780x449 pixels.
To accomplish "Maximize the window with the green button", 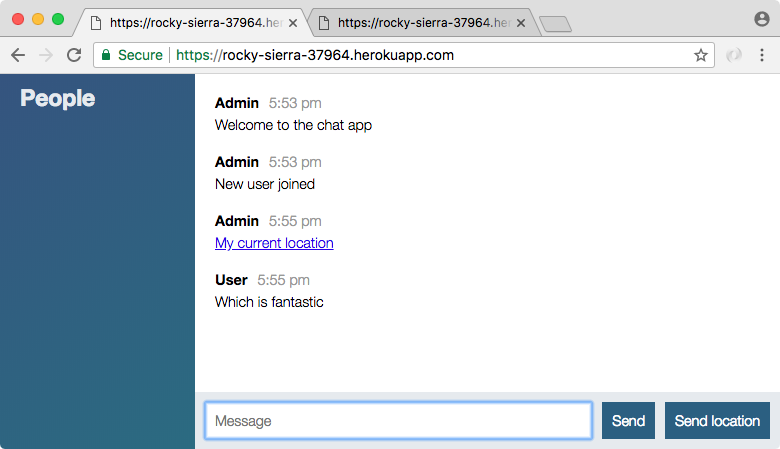I will (x=58, y=19).
